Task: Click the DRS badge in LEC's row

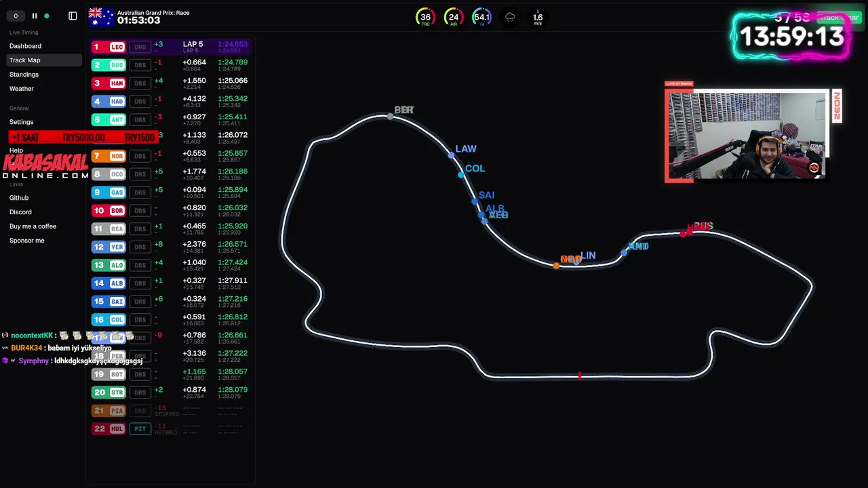Action: point(140,47)
